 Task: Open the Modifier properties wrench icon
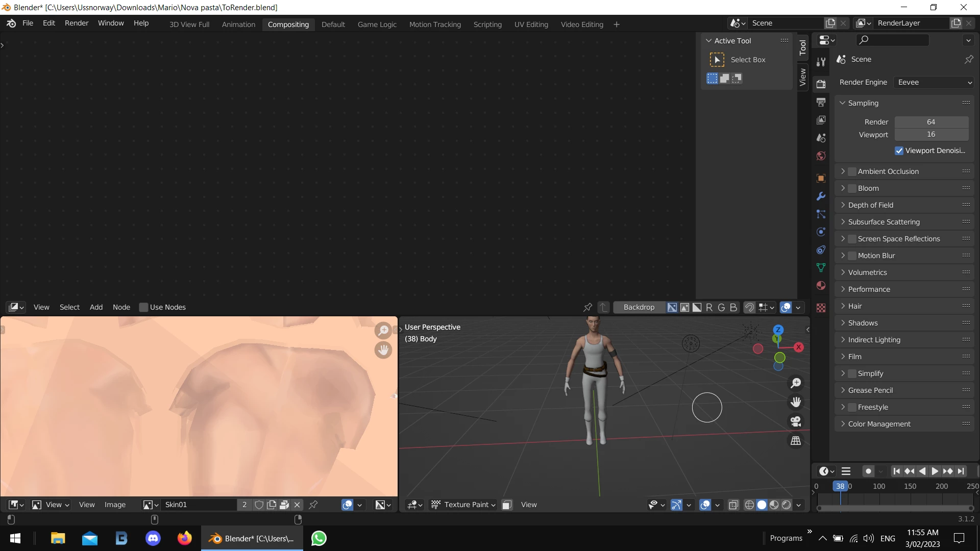821,196
